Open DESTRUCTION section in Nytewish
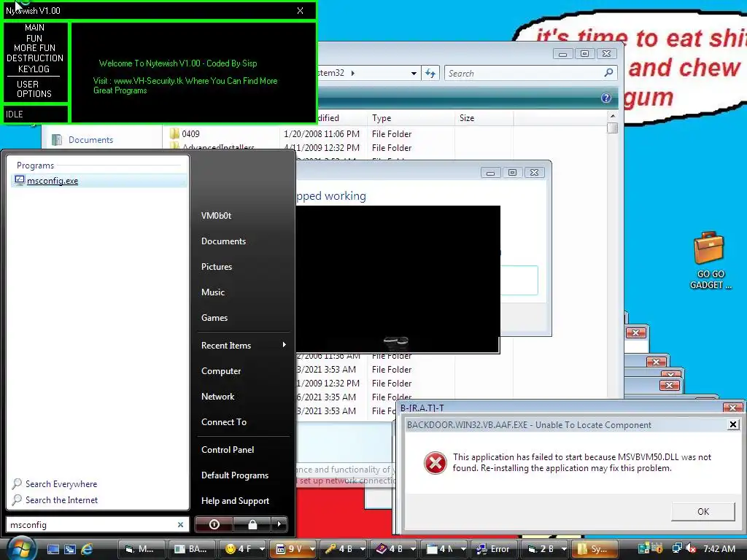Image resolution: width=747 pixels, height=560 pixels. point(35,58)
